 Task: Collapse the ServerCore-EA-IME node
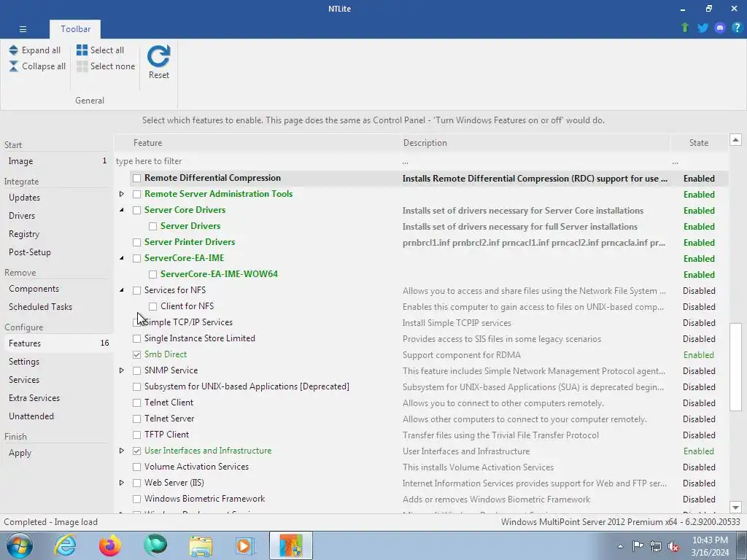[x=122, y=258]
